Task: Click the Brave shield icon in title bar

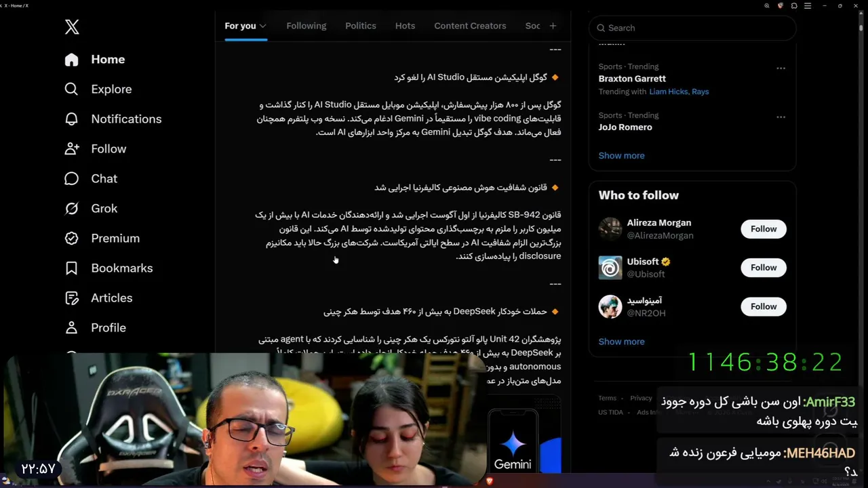Action: tap(781, 5)
